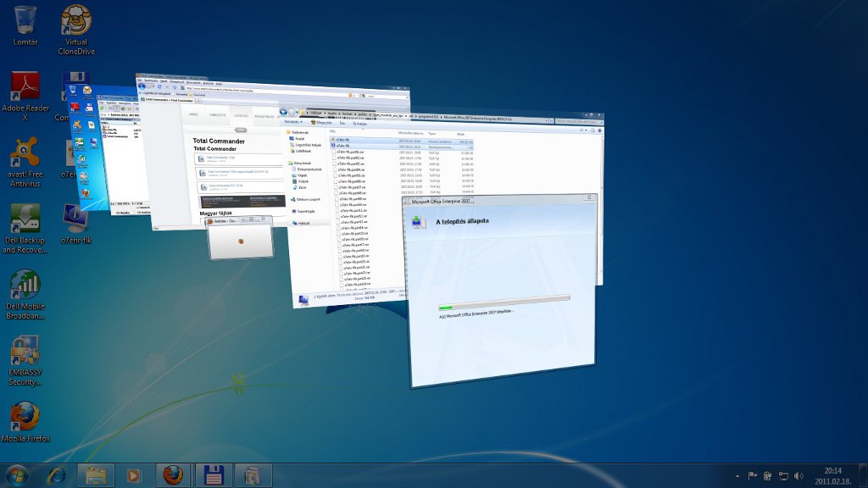
Task: Click Dokumentumok in the Explorer navigation pane
Action: coord(309,169)
